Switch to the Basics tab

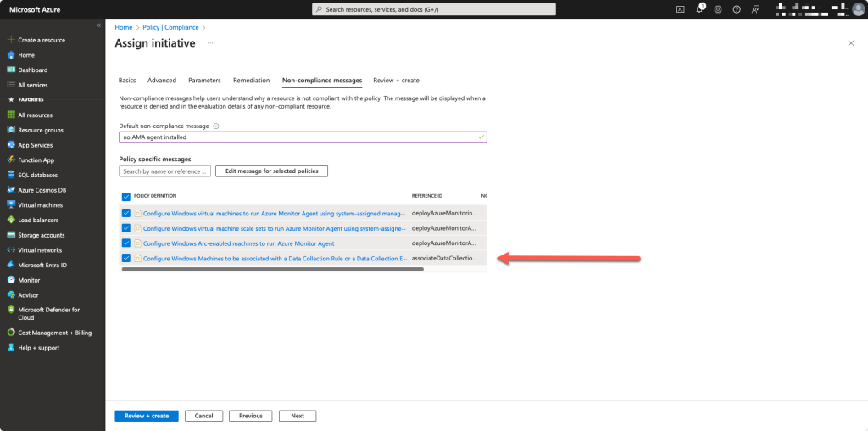[127, 81]
